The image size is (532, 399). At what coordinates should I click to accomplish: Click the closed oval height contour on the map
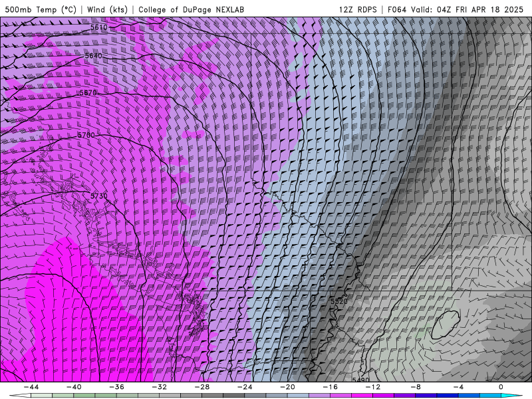click(446, 325)
